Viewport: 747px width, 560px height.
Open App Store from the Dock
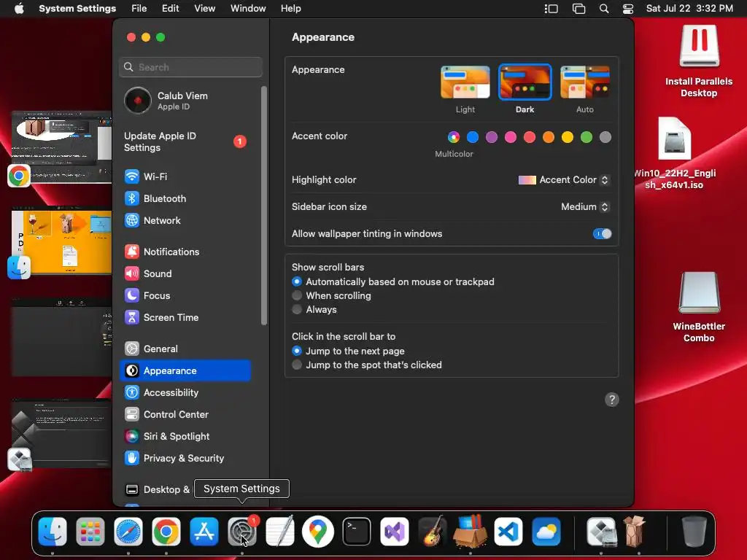pyautogui.click(x=204, y=532)
